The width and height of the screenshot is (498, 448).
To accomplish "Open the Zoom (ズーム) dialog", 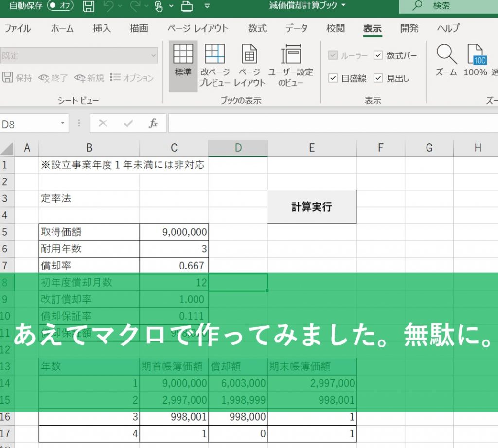I will click(446, 60).
